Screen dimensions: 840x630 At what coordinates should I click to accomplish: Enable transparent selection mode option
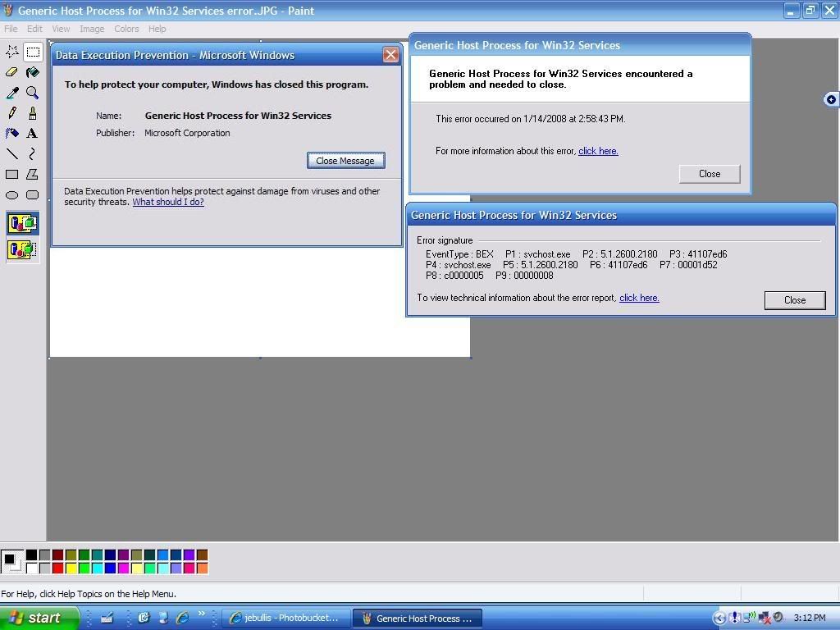[22, 249]
